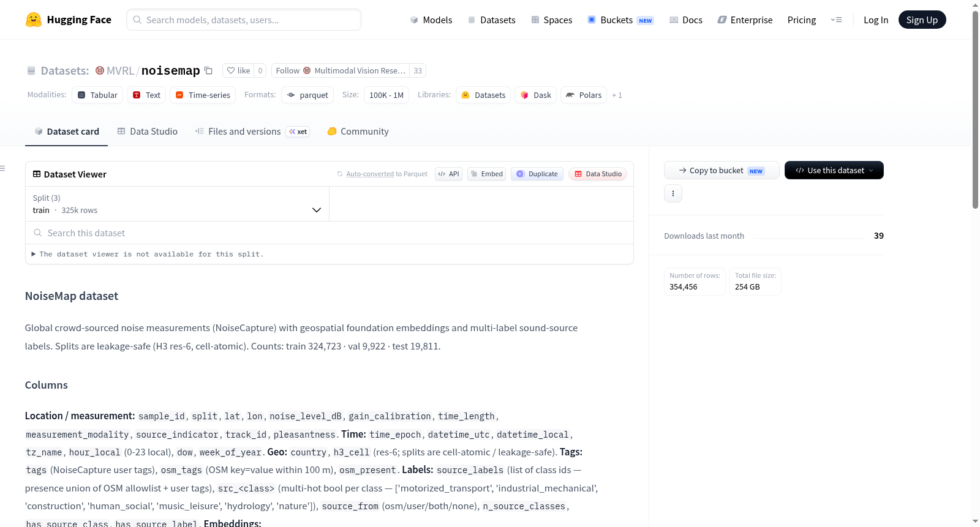This screenshot has height=527, width=980.
Task: Select the Dask library tag
Action: tap(536, 95)
